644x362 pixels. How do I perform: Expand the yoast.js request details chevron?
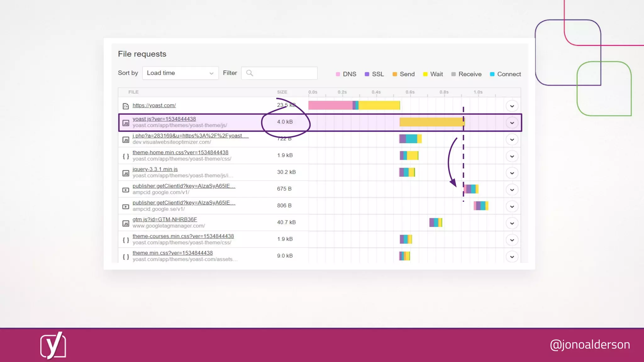(x=512, y=123)
